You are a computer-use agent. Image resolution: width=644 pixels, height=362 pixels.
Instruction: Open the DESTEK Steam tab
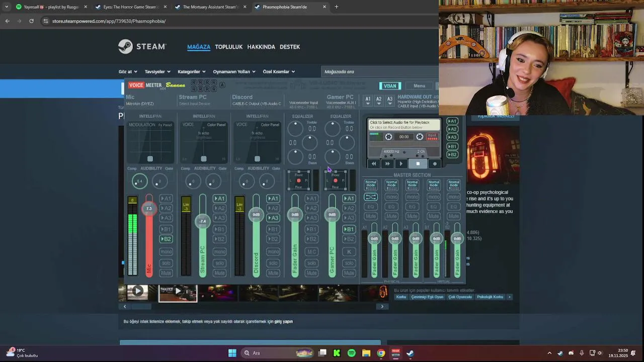(290, 47)
